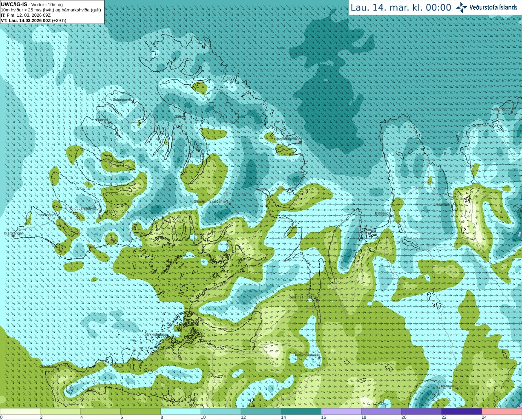Select the 2–4 m/s legend color swatch
Image resolution: width=522 pixels, height=420 pixels.
[60, 411]
